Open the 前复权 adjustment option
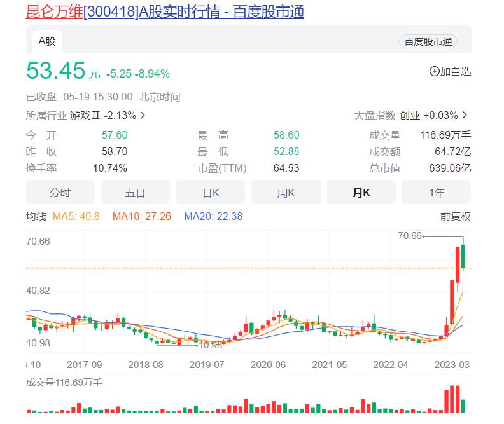 pos(456,216)
